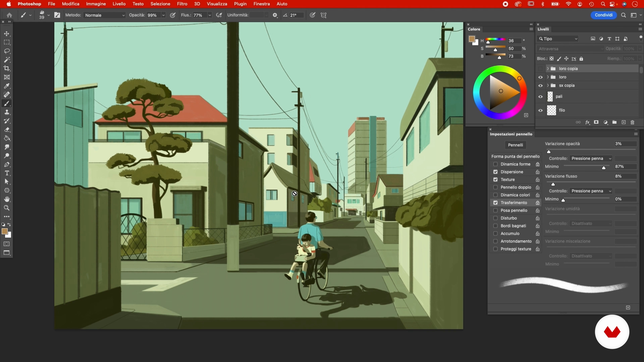644x362 pixels.
Task: Open the Flus. value dropdown arrow
Action: coord(210,15)
